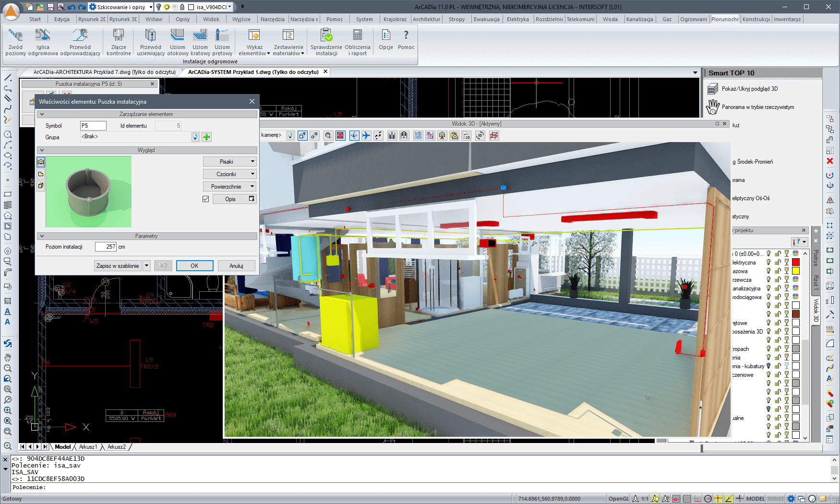Open Zapisz w szablonie dropdown arrow
The width and height of the screenshot is (840, 504).
coord(147,265)
